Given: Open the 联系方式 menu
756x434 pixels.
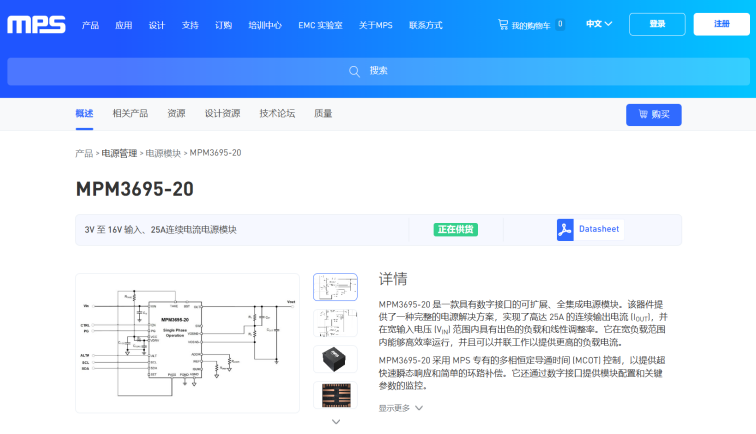Looking at the screenshot, I should pyautogui.click(x=425, y=25).
